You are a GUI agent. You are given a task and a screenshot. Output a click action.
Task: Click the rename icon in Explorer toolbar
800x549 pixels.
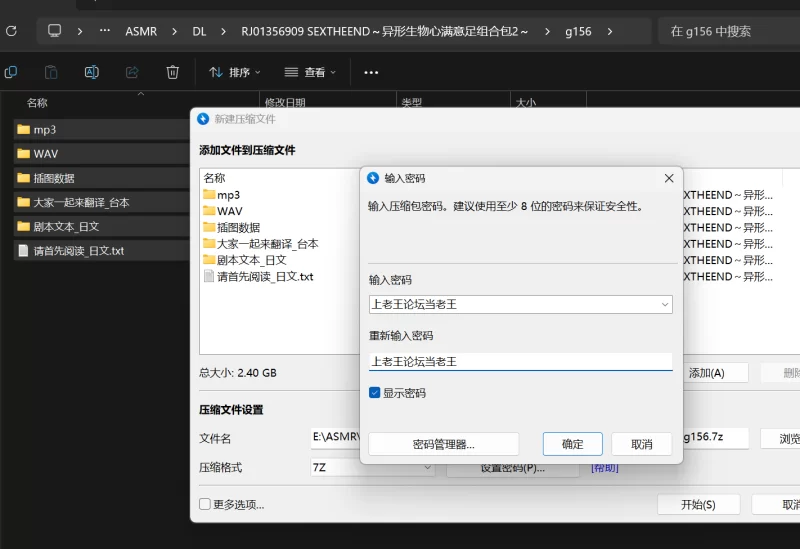(x=91, y=72)
